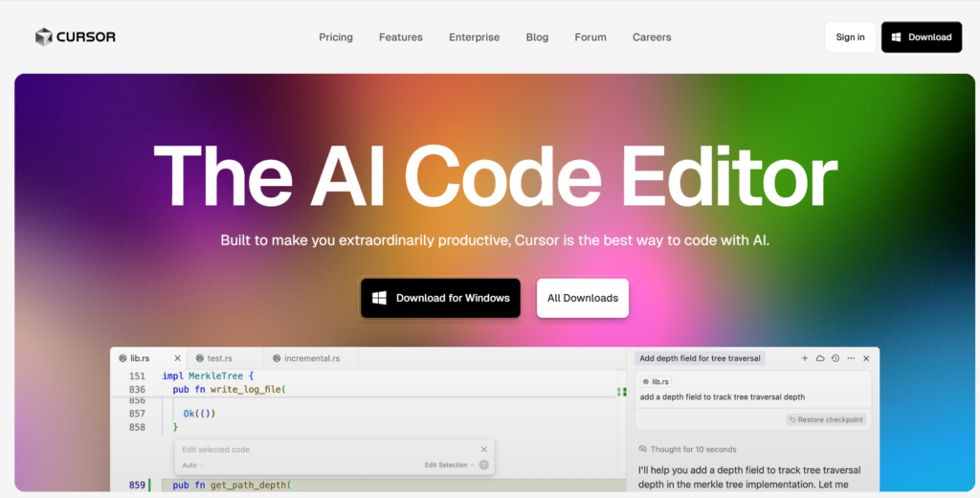
Task: Click the Download button in the header
Action: 922,37
